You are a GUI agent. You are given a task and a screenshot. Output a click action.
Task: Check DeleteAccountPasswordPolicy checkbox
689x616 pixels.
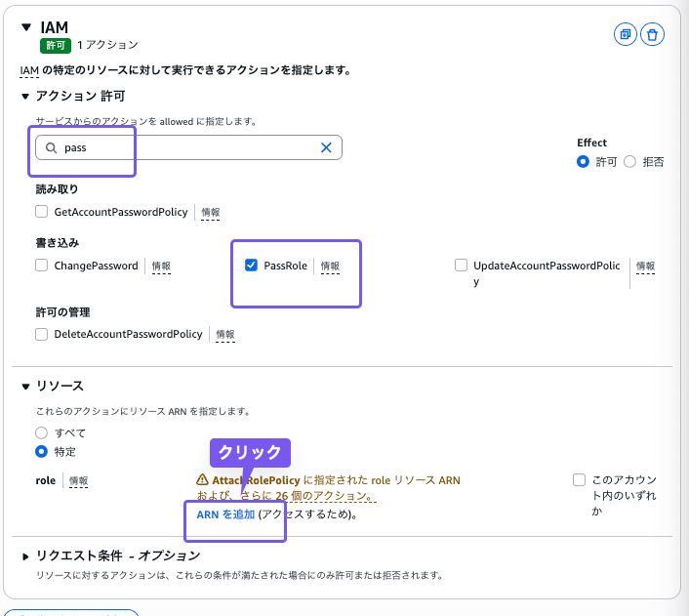coord(41,334)
